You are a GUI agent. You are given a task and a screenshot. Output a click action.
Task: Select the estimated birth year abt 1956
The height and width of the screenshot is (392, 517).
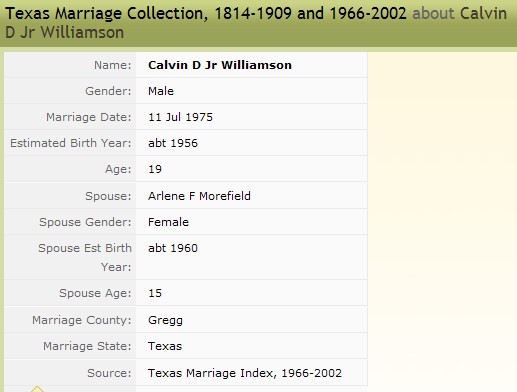[x=173, y=143]
